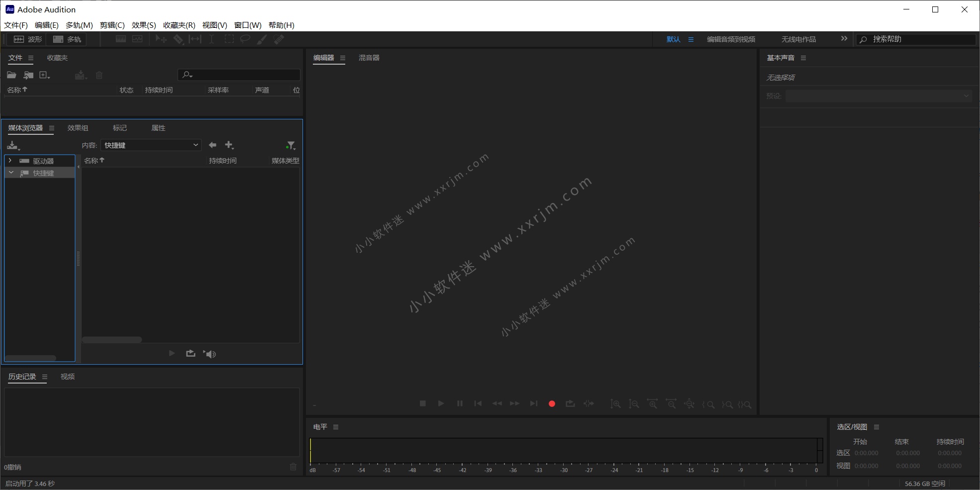The height and width of the screenshot is (490, 980).
Task: Select the 无线电作品 workspace
Action: [798, 39]
